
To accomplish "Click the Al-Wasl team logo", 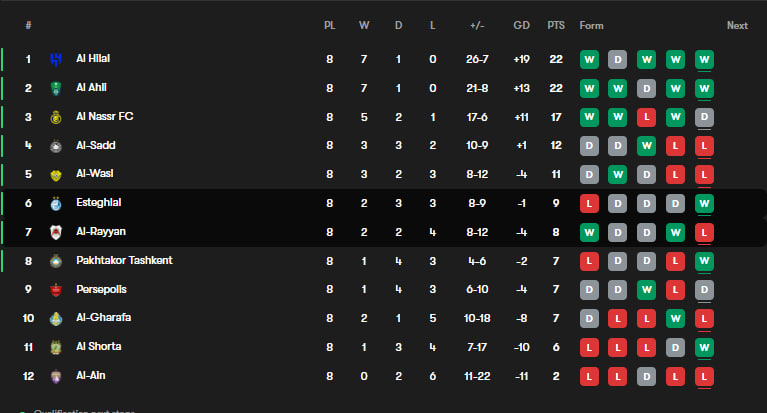I will (56, 175).
